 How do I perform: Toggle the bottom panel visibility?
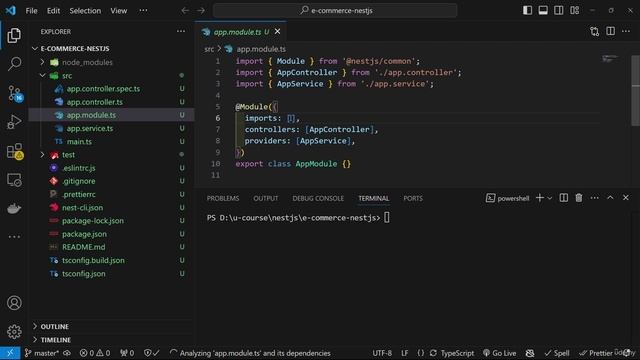[x=543, y=10]
